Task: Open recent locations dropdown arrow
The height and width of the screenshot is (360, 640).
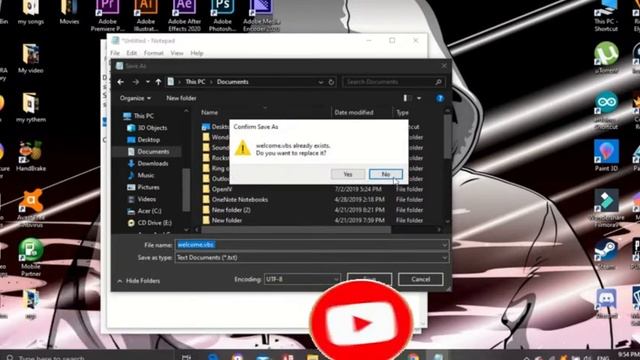Action: (x=147, y=82)
